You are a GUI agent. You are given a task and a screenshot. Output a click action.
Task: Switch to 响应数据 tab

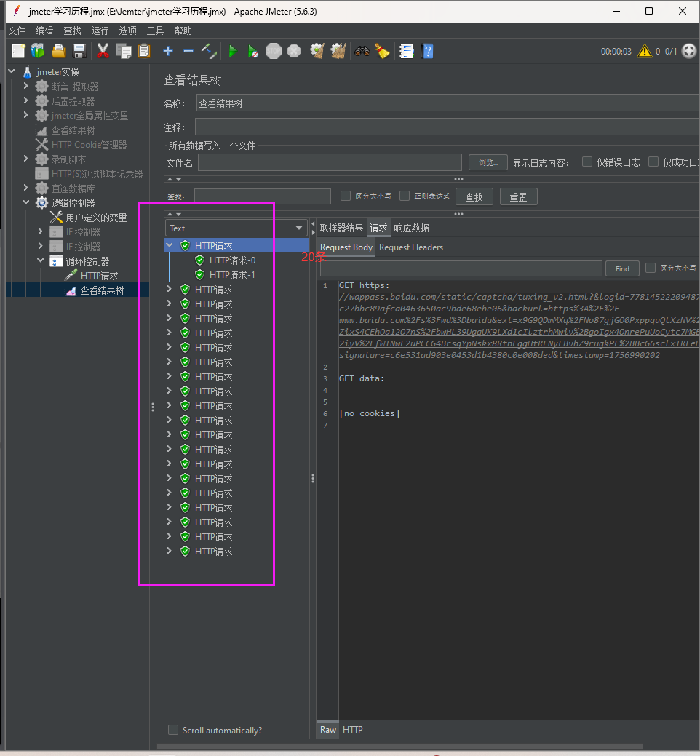coord(411,228)
